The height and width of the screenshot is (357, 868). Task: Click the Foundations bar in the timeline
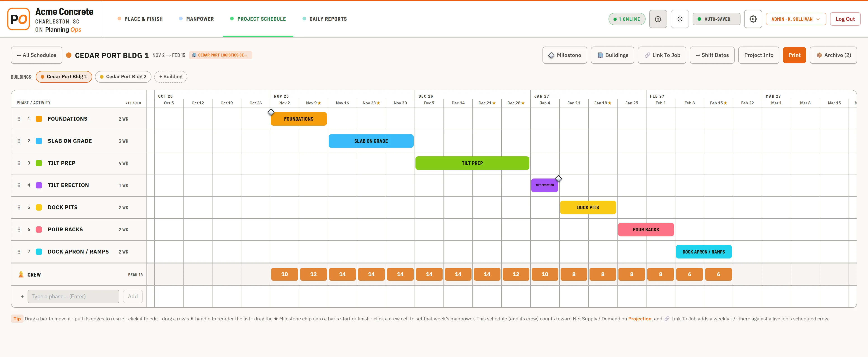[x=299, y=119]
